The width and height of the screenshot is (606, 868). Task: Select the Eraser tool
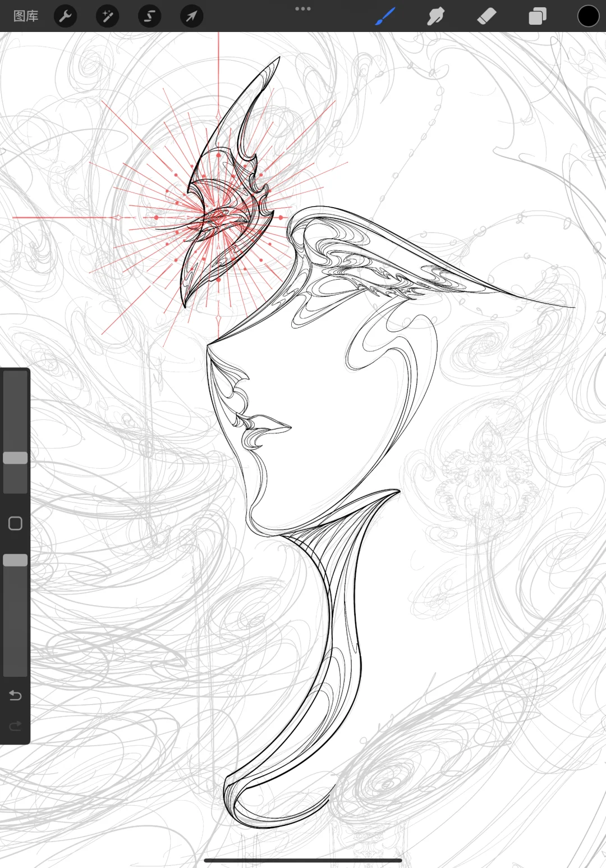tap(486, 16)
